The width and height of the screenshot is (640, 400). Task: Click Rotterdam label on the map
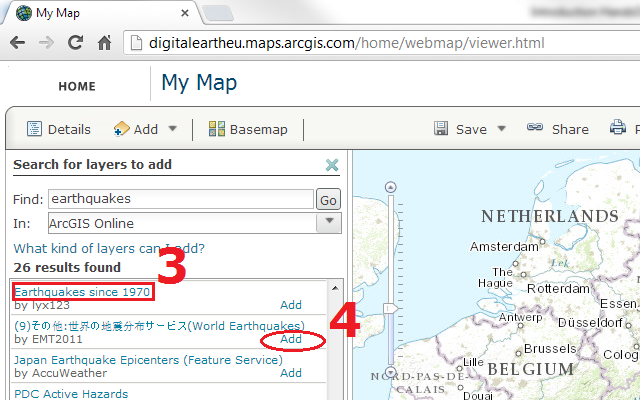558,289
